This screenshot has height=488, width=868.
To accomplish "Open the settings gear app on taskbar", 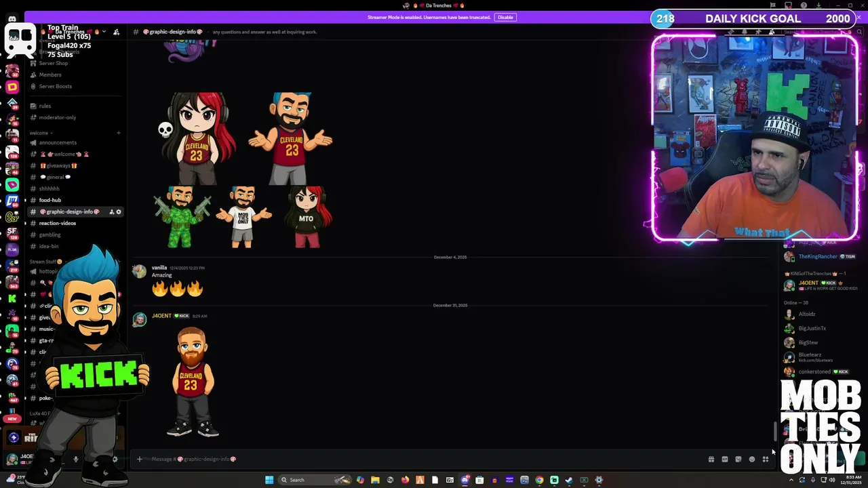I will coord(599,480).
